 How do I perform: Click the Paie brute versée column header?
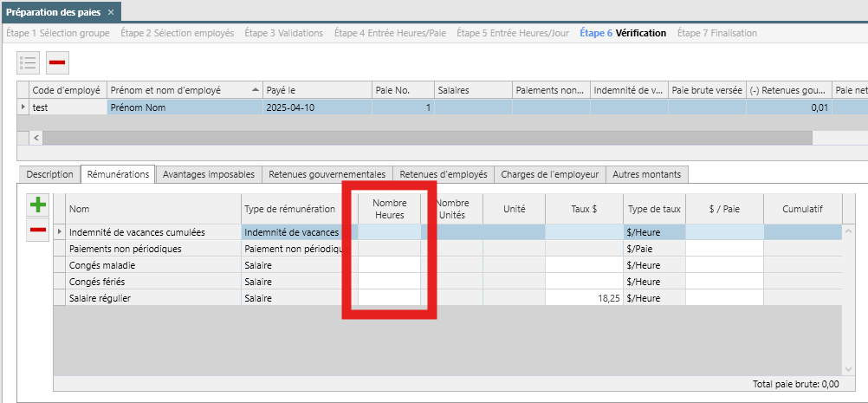[707, 89]
